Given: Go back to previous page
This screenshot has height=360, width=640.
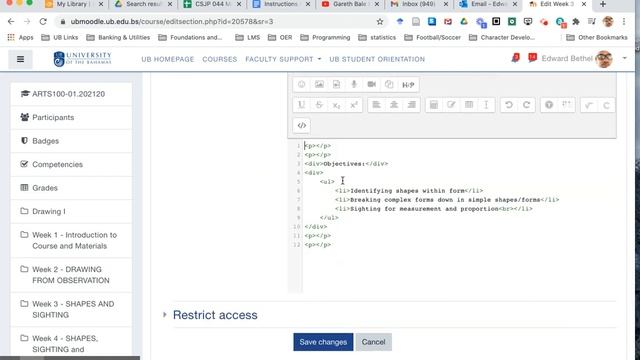Looking at the screenshot, I should pyautogui.click(x=11, y=22).
